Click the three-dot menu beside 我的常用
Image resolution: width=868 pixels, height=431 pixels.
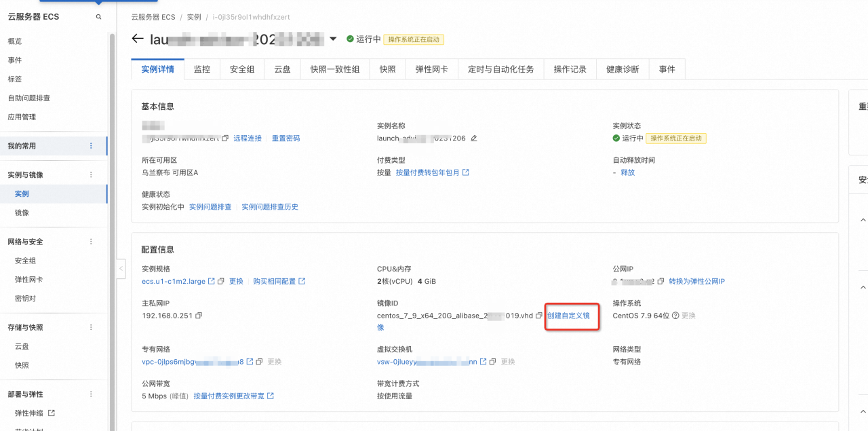point(92,146)
